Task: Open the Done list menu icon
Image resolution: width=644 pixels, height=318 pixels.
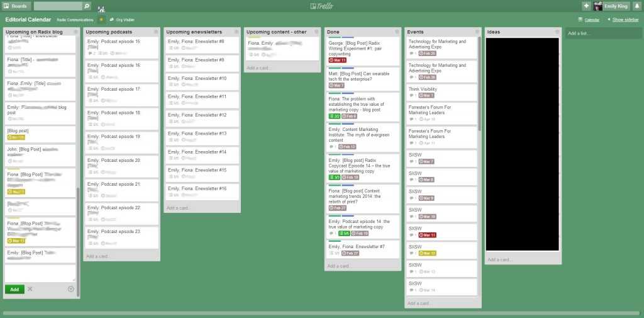Action: click(x=397, y=31)
